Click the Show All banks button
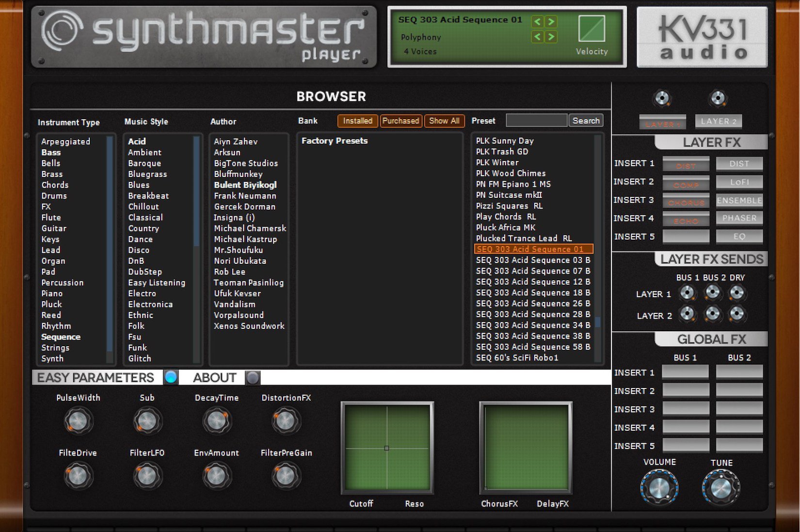800x532 pixels. [x=444, y=121]
